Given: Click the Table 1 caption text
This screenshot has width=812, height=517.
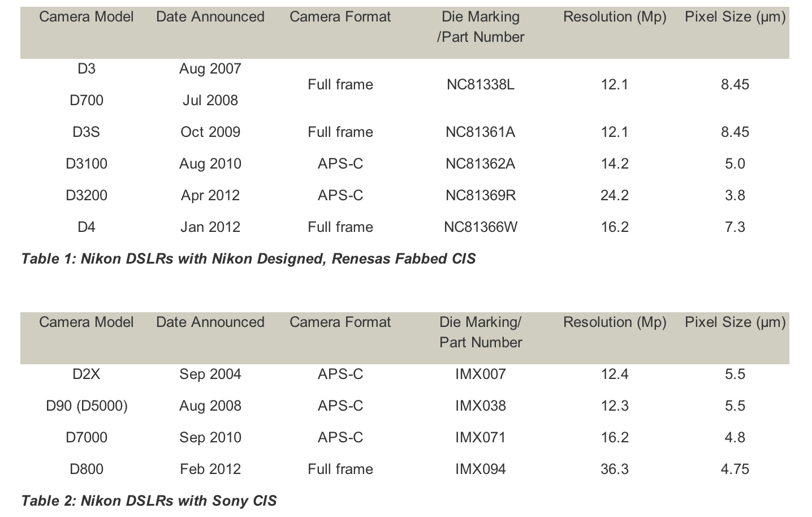Looking at the screenshot, I should tap(248, 259).
